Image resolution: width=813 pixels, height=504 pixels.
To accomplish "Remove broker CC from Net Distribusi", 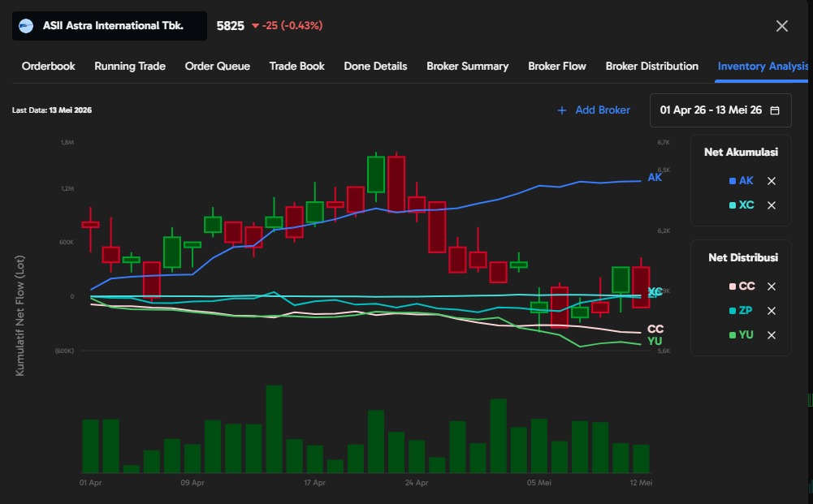I will 772,286.
